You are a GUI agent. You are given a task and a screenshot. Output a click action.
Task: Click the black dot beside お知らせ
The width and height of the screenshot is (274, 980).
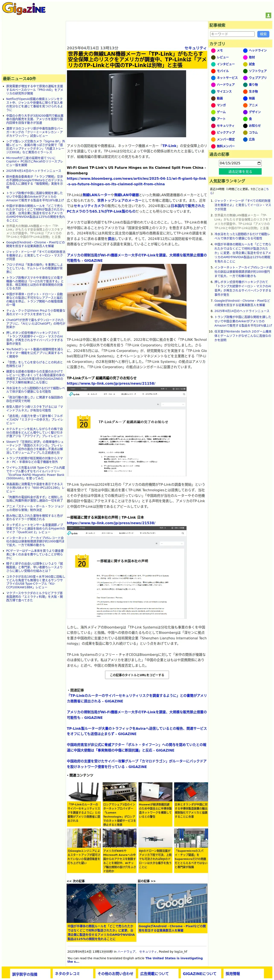pyautogui.click(x=245, y=126)
